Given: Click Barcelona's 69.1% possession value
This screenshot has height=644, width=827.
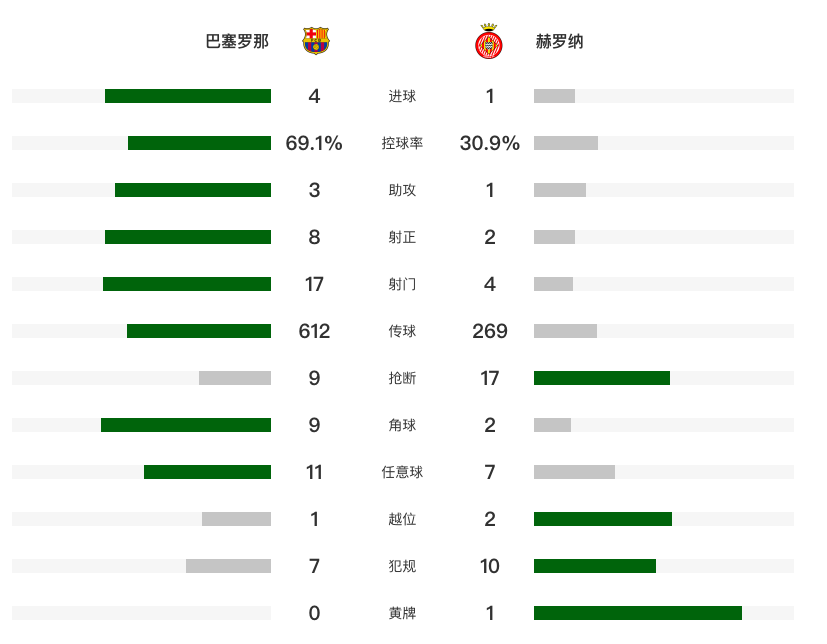Looking at the screenshot, I should click(x=314, y=143).
